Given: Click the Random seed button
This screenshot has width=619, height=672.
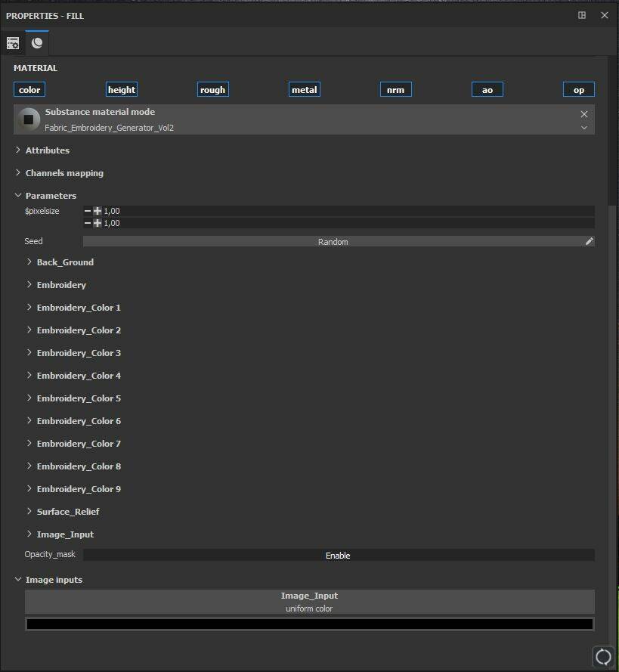Looking at the screenshot, I should (x=333, y=241).
